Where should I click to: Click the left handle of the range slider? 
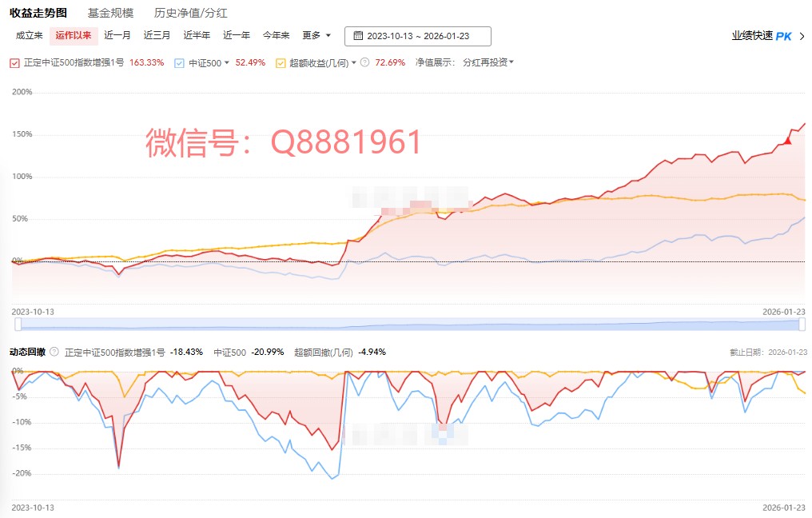point(18,324)
